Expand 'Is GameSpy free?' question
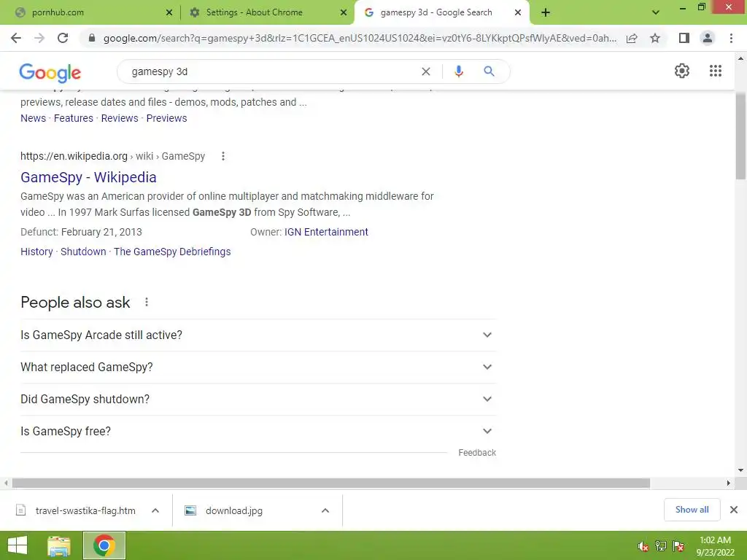Viewport: 747px width, 560px height. 258,432
